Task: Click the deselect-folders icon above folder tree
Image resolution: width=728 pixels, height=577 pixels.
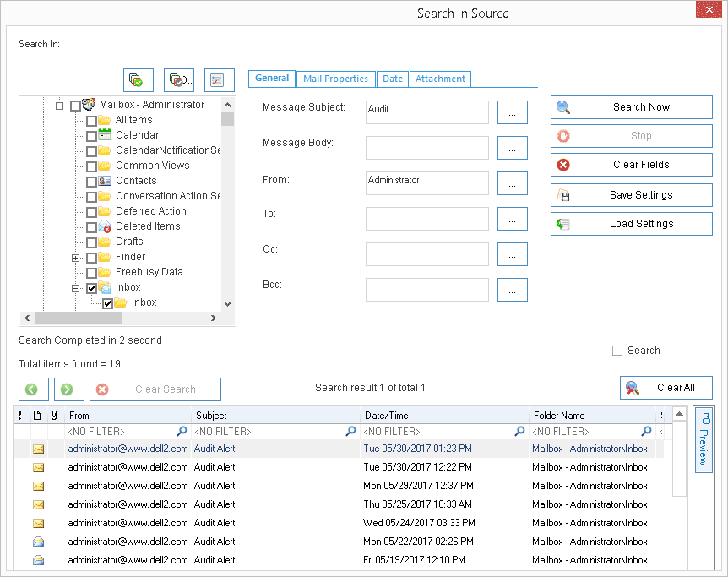Action: 179,80
